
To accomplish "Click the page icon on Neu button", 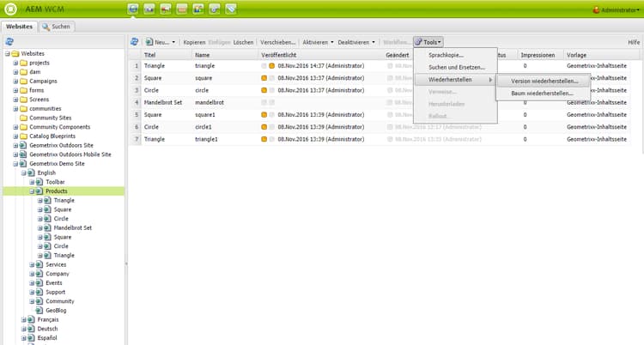I will point(149,42).
